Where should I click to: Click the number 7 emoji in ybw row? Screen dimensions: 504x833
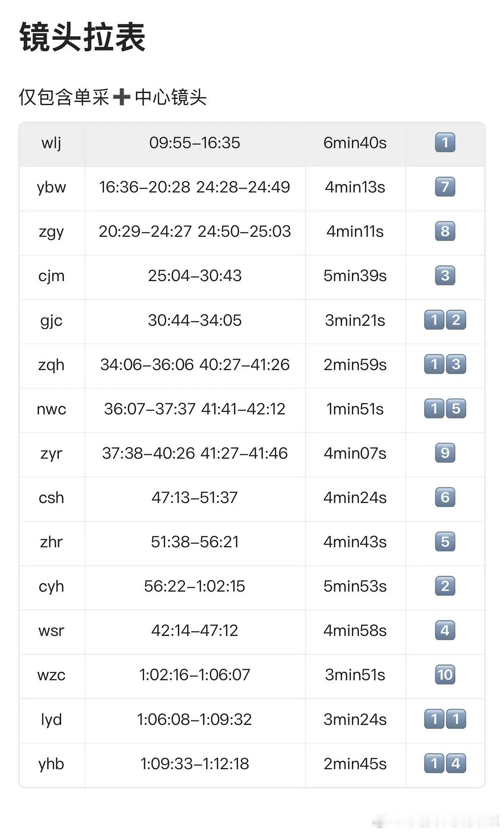pos(445,187)
